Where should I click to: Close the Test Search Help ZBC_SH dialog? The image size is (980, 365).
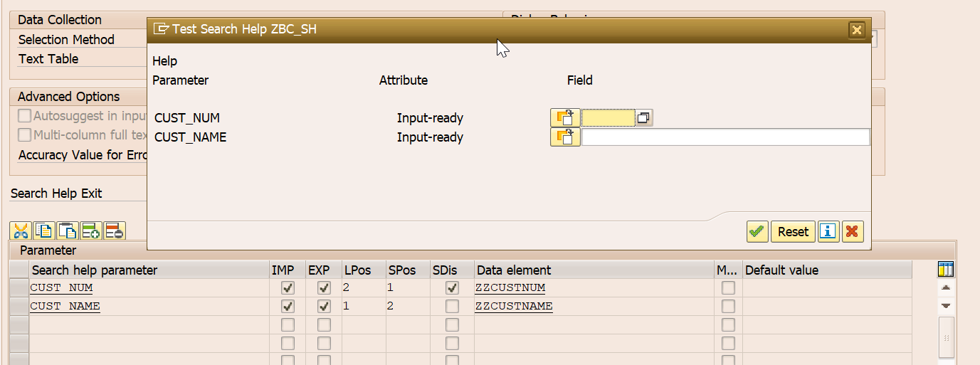857,30
